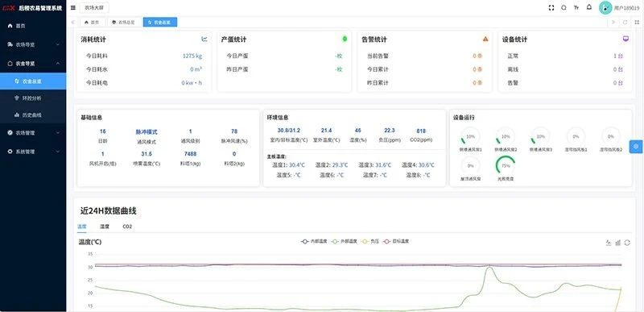Click the indoor/target temperature 30.8/31.2
The height and width of the screenshot is (312, 644).
click(x=289, y=131)
